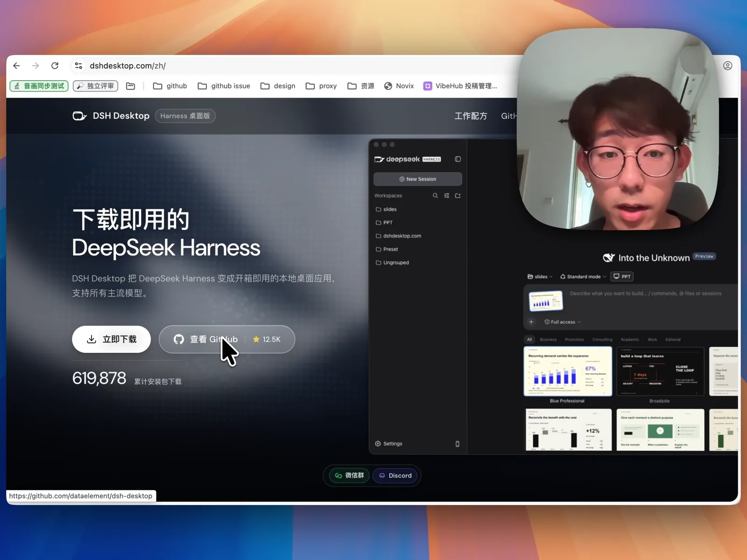Expand the design bookmark folder
Image resolution: width=747 pixels, height=560 pixels.
pos(278,86)
